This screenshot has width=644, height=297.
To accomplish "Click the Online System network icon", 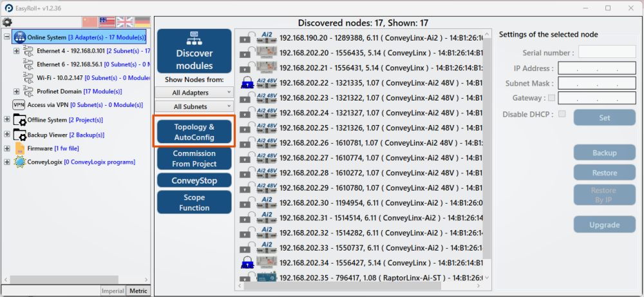I will 20,37.
